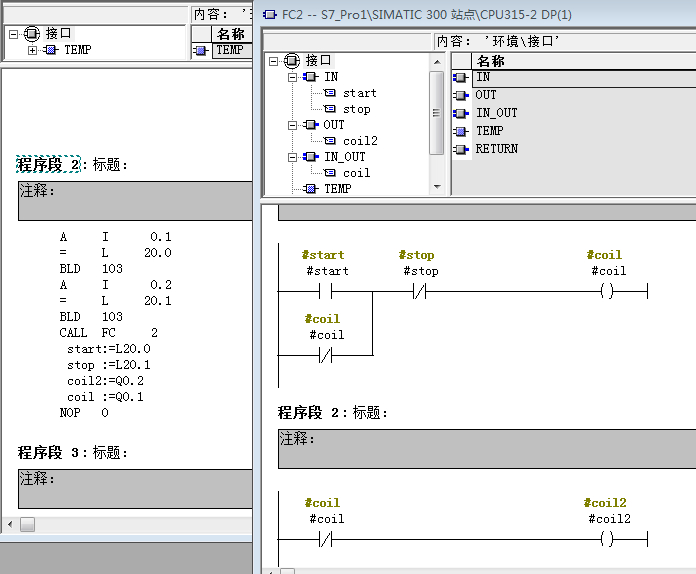
Task: Click 注释 comment box of 程序段 2 left window
Action: (x=135, y=201)
